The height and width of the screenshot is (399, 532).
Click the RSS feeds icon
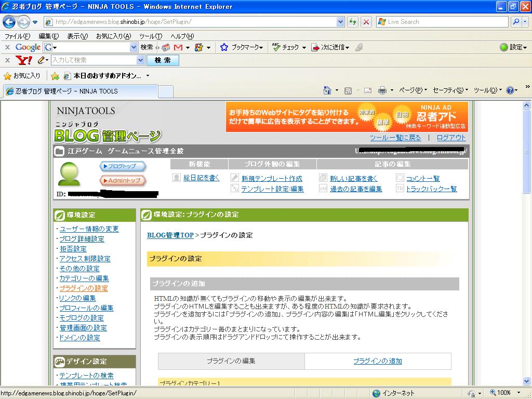tap(348, 90)
